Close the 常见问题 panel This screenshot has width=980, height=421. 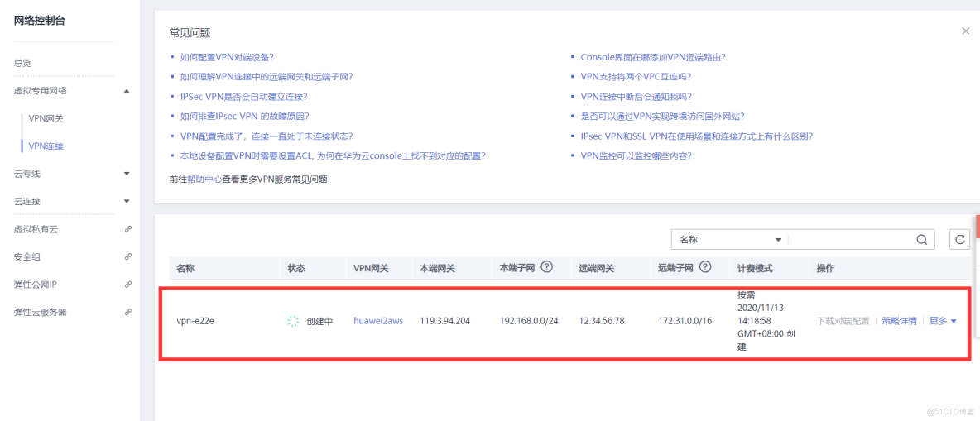click(966, 31)
